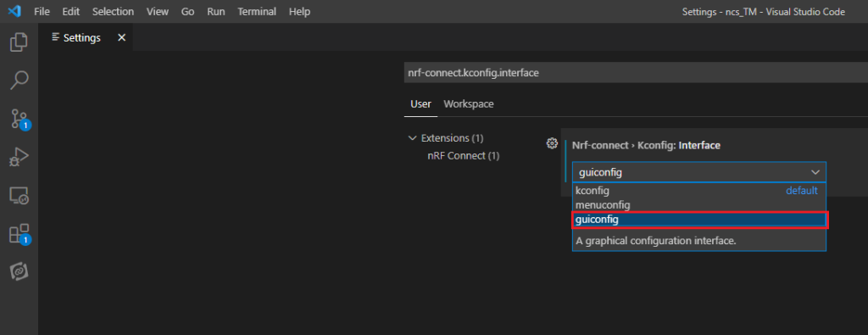Screen dimensions: 868x335
Task: Open the Go menu
Action: coord(187,12)
